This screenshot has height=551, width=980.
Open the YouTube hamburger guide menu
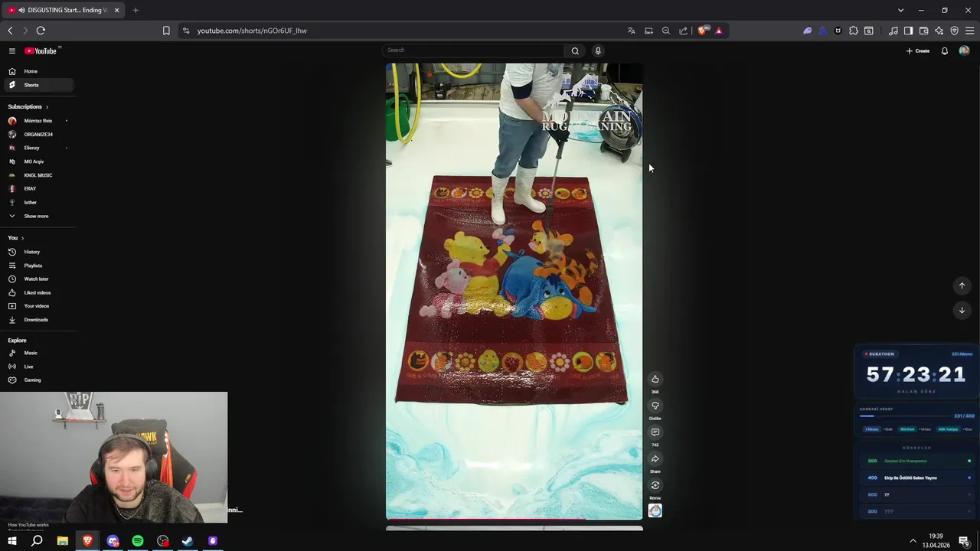(12, 51)
